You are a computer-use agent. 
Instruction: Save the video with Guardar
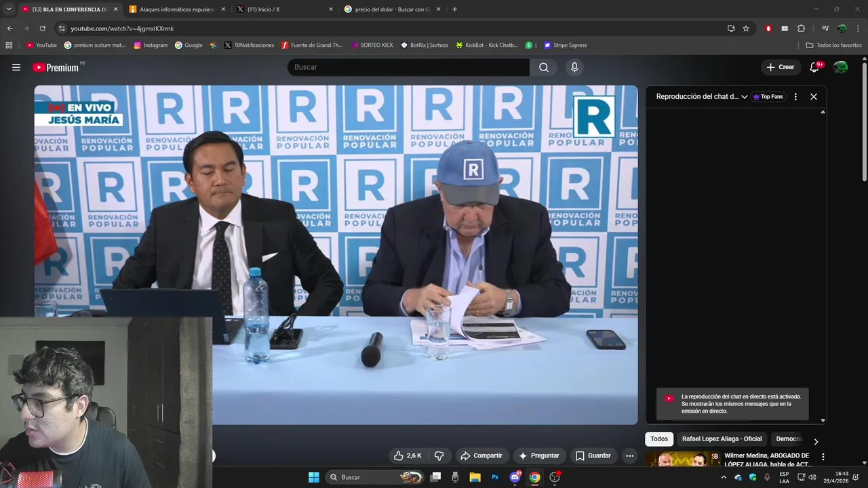[x=593, y=455]
